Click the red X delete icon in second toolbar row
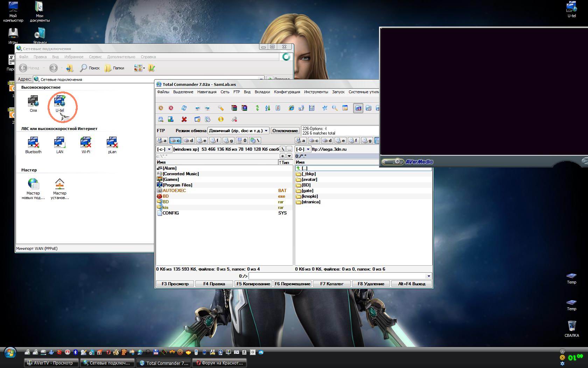The width and height of the screenshot is (588, 368). (x=184, y=119)
